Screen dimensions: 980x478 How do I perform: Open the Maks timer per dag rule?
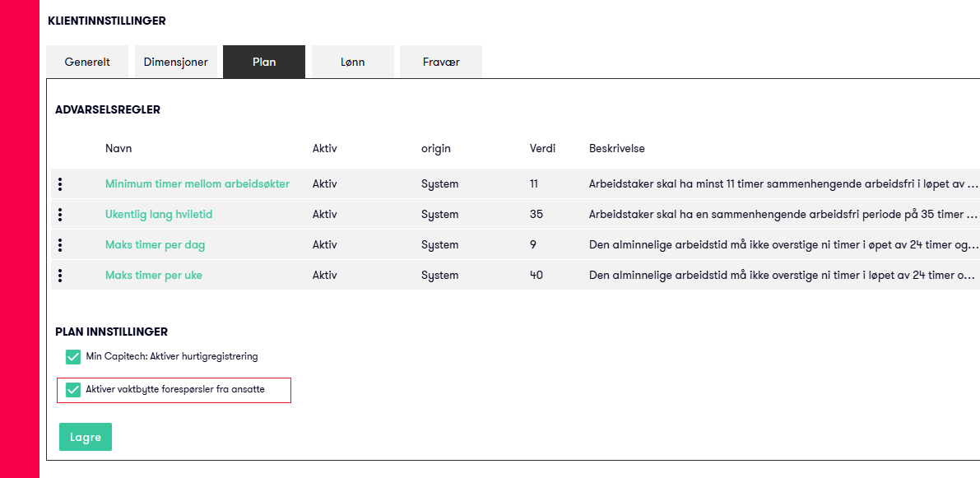(x=156, y=245)
